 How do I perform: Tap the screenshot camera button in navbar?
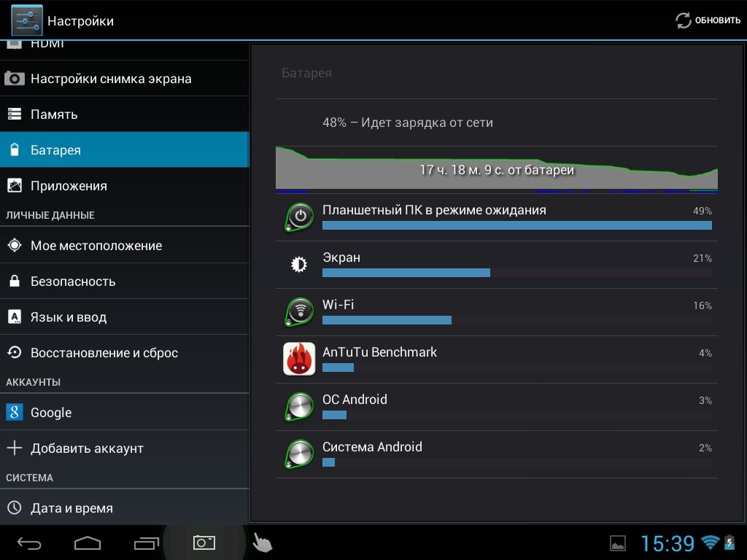click(204, 542)
